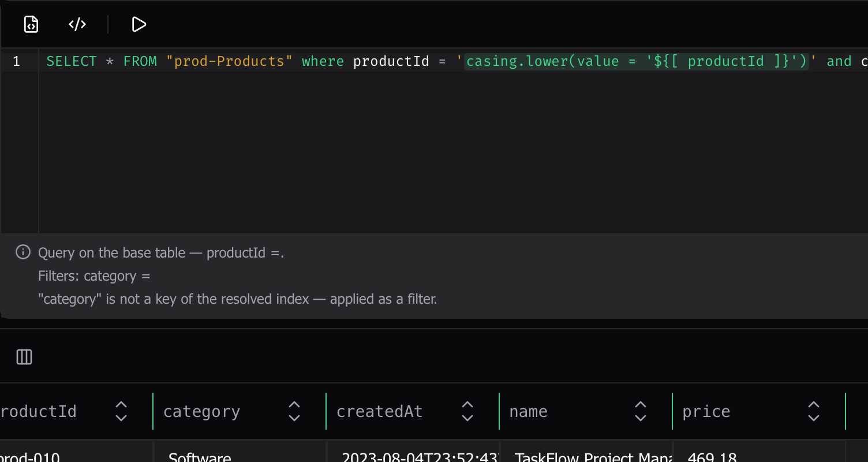The width and height of the screenshot is (868, 462).
Task: Open the file code icon in toolbar
Action: tap(31, 24)
